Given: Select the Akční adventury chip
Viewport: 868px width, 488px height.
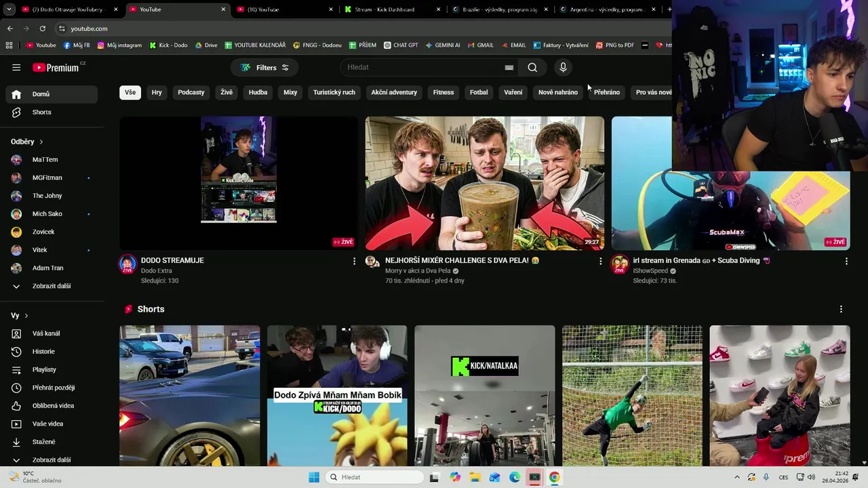Looking at the screenshot, I should pos(394,92).
